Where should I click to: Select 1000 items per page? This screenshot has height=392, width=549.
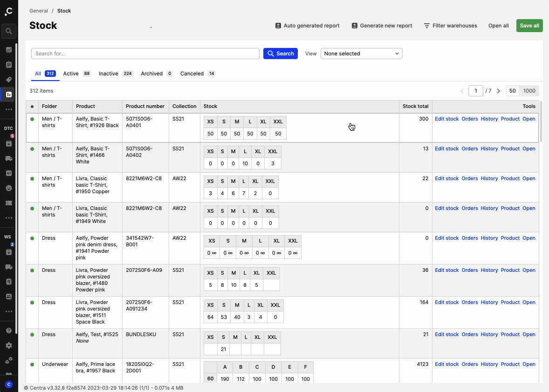(x=529, y=91)
